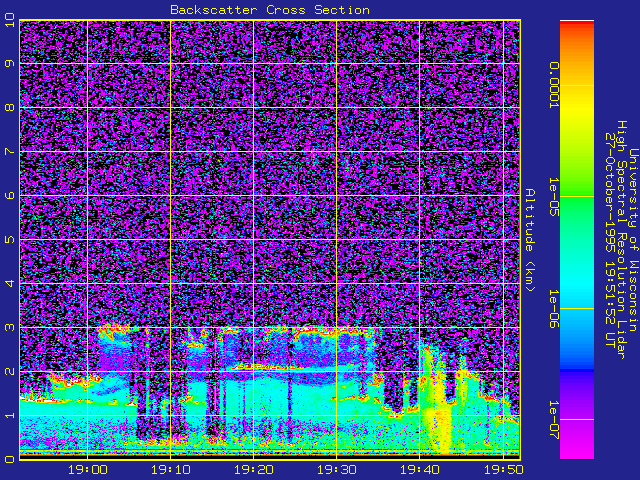The image size is (640, 480).
Task: Click the '27-October-1995 19:51:52 UT' timestamp
Action: click(x=610, y=240)
